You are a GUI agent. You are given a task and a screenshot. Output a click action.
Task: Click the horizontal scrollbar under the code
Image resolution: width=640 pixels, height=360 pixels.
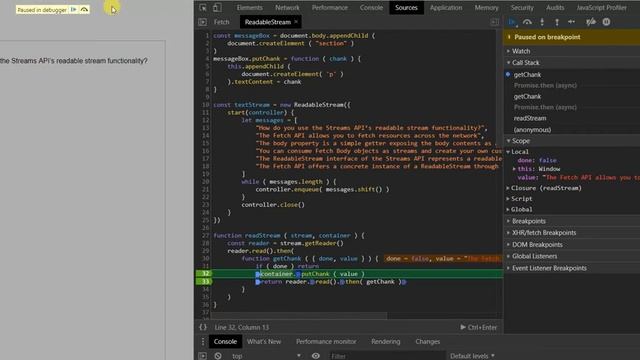pos(299,316)
